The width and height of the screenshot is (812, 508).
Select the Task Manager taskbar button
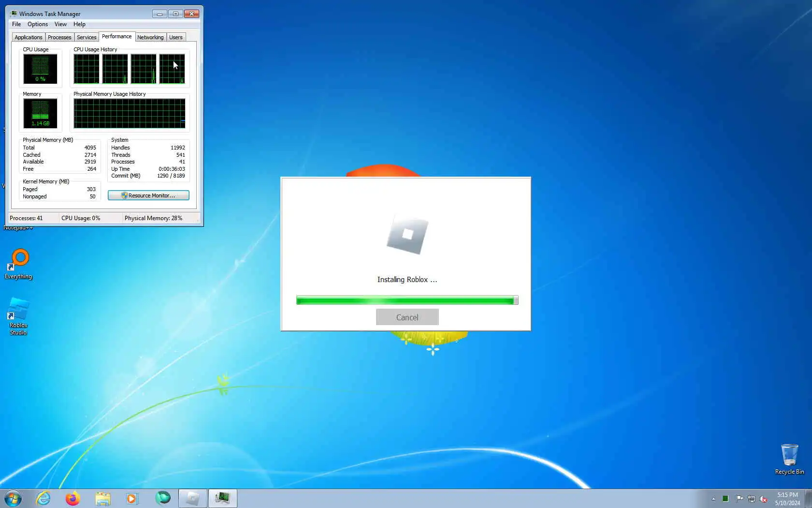pyautogui.click(x=223, y=498)
